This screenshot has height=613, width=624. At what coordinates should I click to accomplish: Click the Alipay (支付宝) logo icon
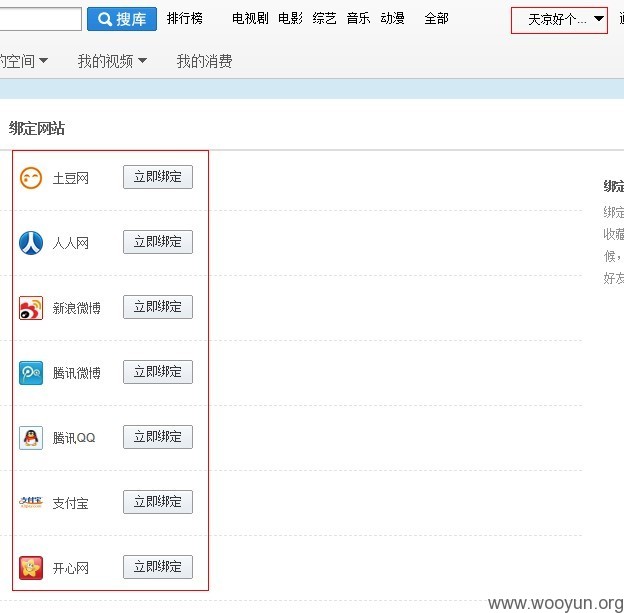pos(31,502)
